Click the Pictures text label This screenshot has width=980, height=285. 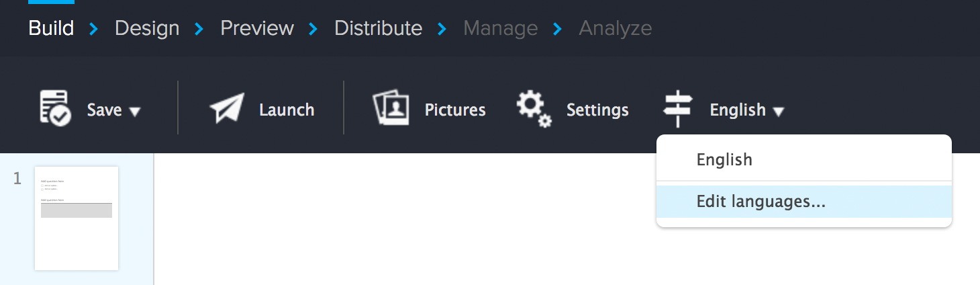455,110
